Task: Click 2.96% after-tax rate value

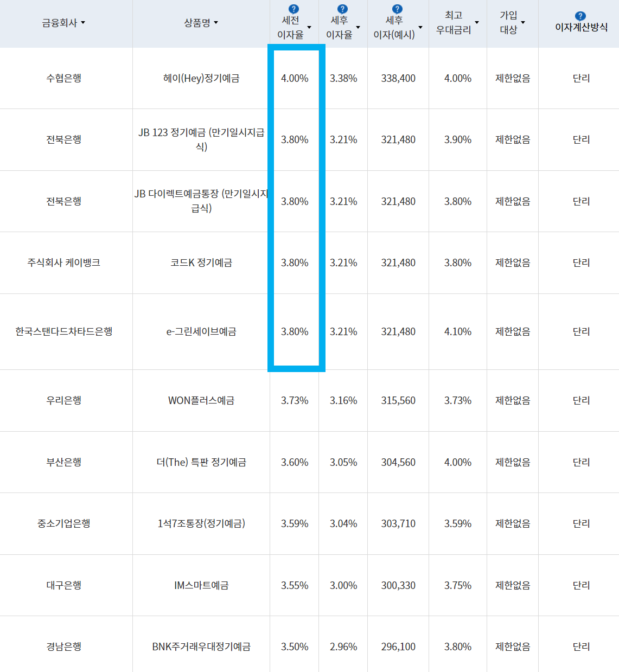Action: point(343,647)
